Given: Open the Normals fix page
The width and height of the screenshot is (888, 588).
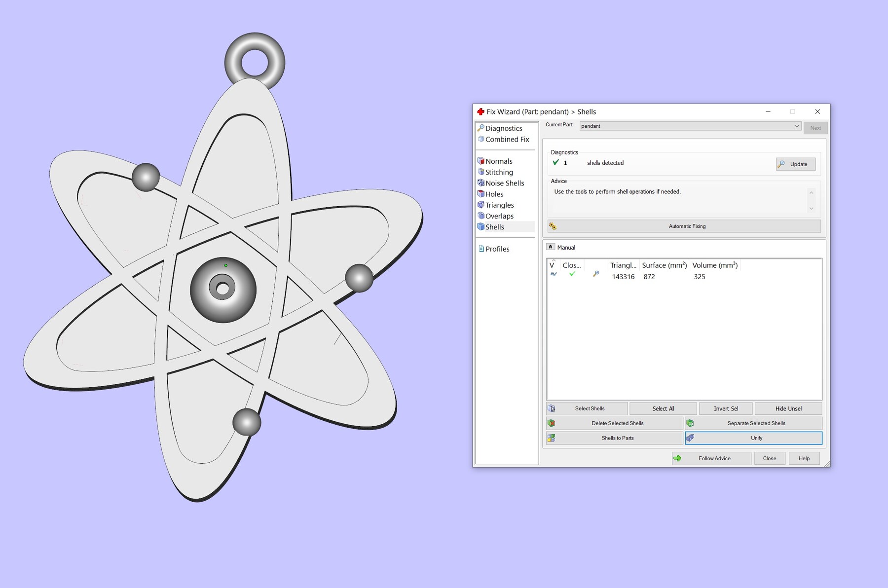Looking at the screenshot, I should [x=499, y=161].
